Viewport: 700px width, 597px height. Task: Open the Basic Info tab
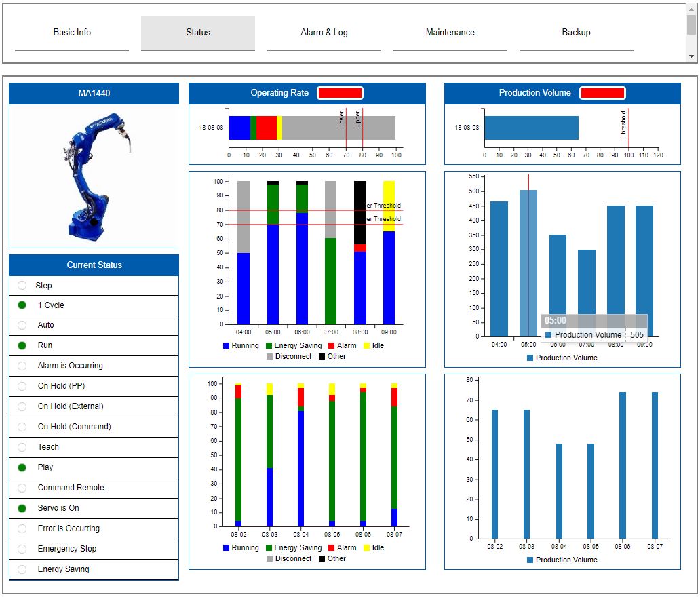pos(72,33)
